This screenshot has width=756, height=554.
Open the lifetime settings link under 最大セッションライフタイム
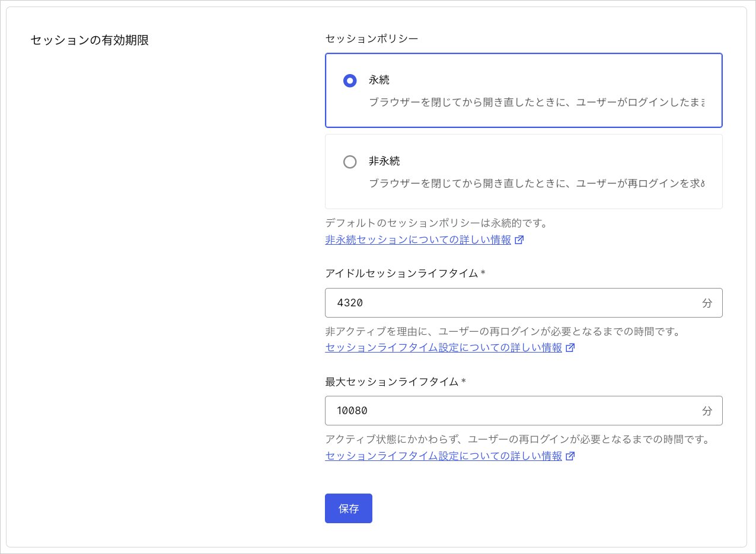point(444,456)
